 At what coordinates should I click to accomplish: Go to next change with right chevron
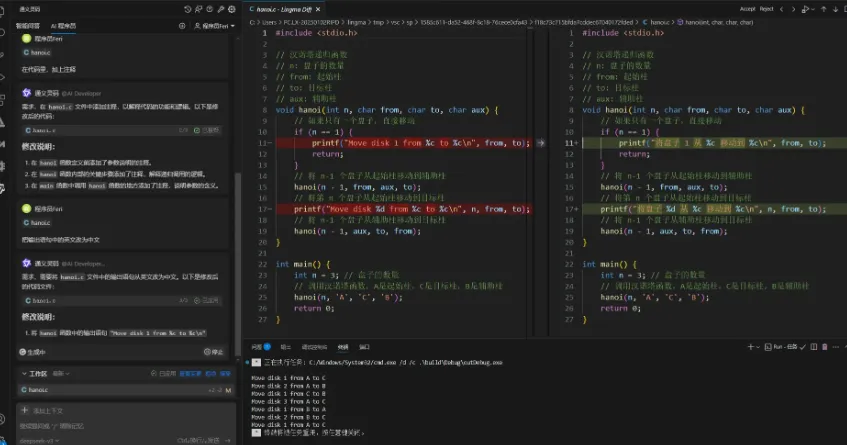793,9
